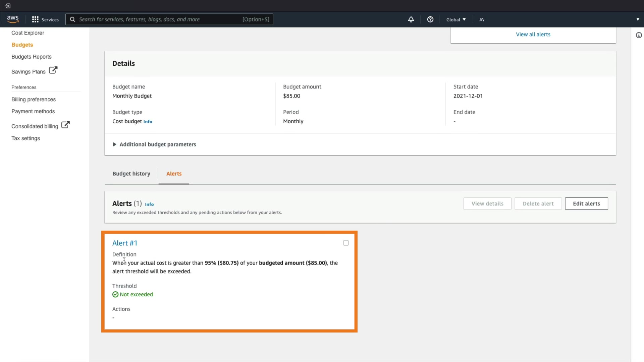Viewport: 644px width, 362px height.
Task: Click the Edit alerts button
Action: 586,203
